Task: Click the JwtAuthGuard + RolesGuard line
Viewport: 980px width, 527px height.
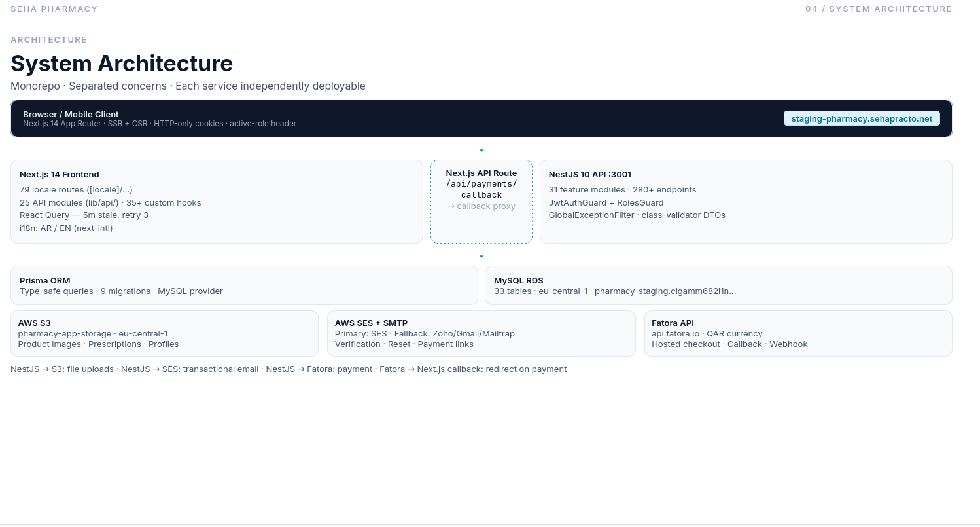Action: pos(606,203)
